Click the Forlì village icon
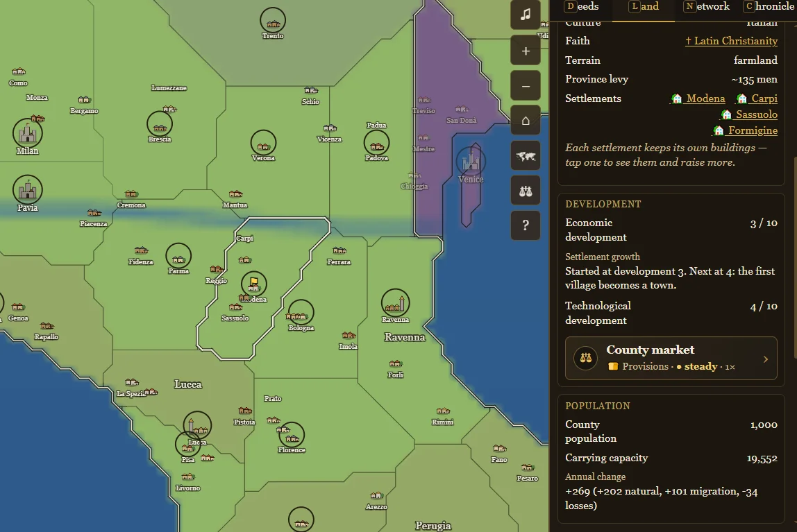The image size is (797, 532). coord(396,363)
